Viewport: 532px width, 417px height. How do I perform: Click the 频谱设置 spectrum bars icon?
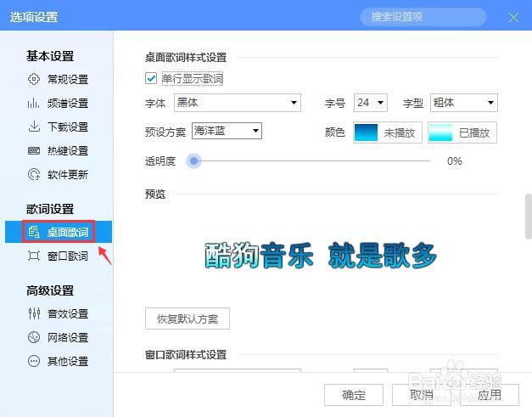pyautogui.click(x=34, y=103)
